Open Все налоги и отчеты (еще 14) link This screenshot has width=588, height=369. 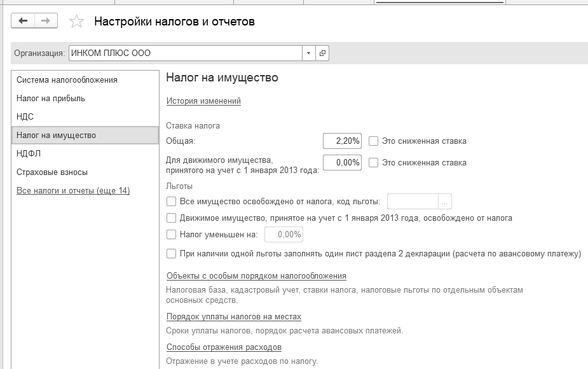[x=73, y=191]
